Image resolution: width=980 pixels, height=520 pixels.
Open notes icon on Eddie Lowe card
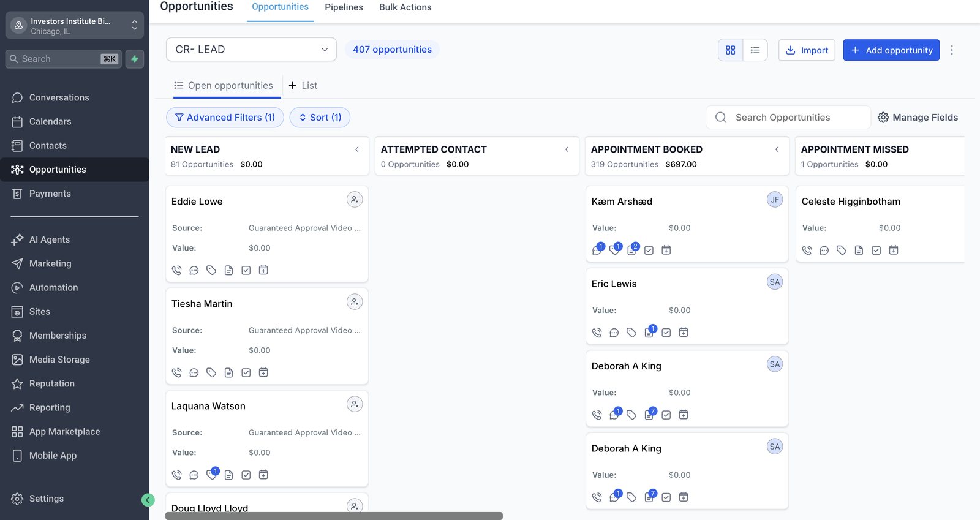[228, 270]
